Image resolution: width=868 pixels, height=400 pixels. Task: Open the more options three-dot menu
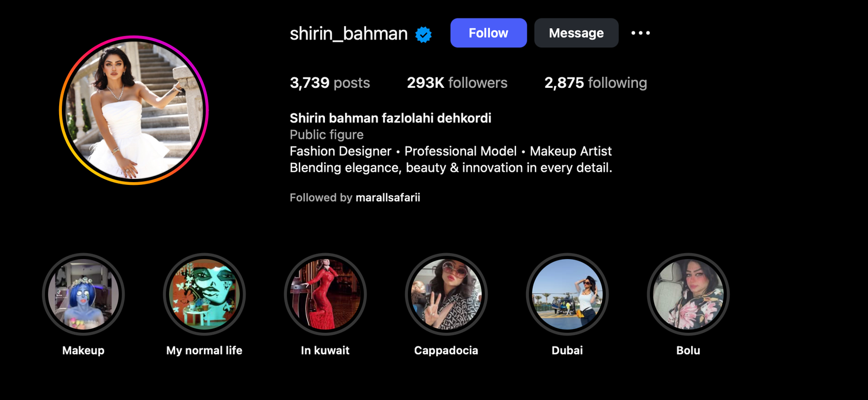click(x=640, y=33)
